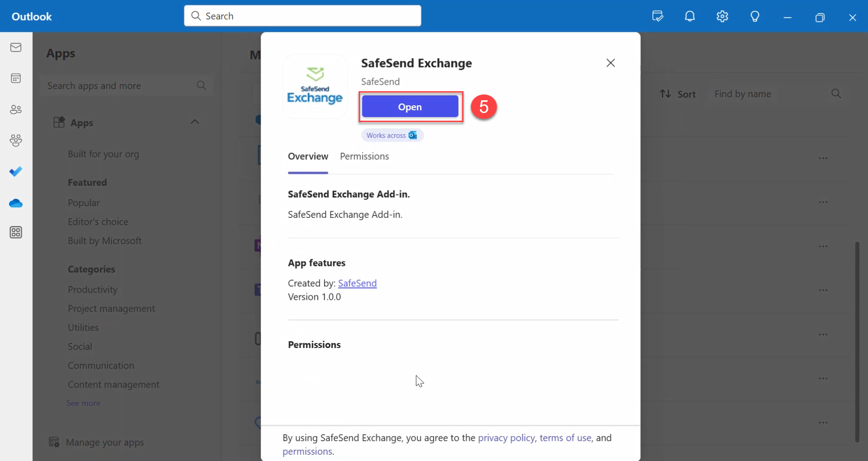
Task: Open the notifications bell icon
Action: coord(690,16)
